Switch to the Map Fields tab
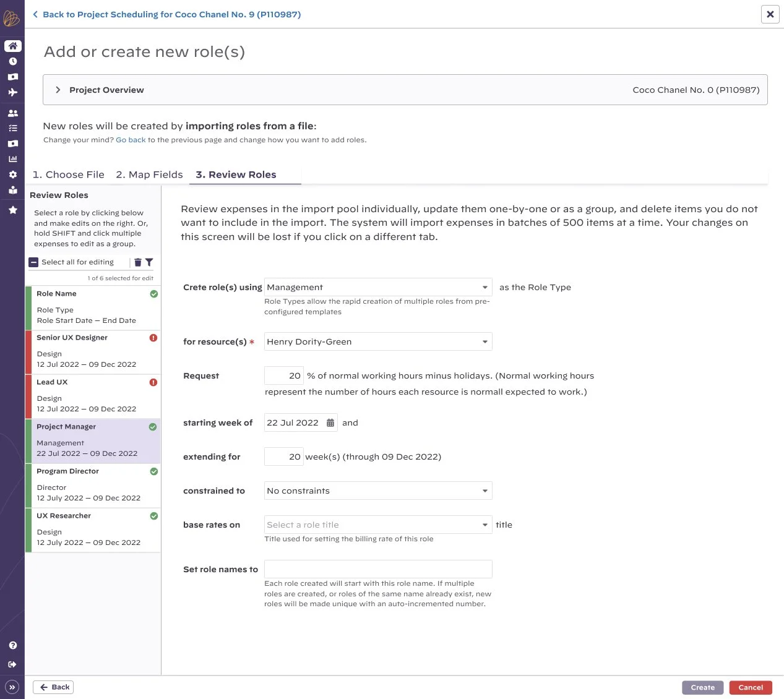Screen dimensions: 784x699 [149, 174]
